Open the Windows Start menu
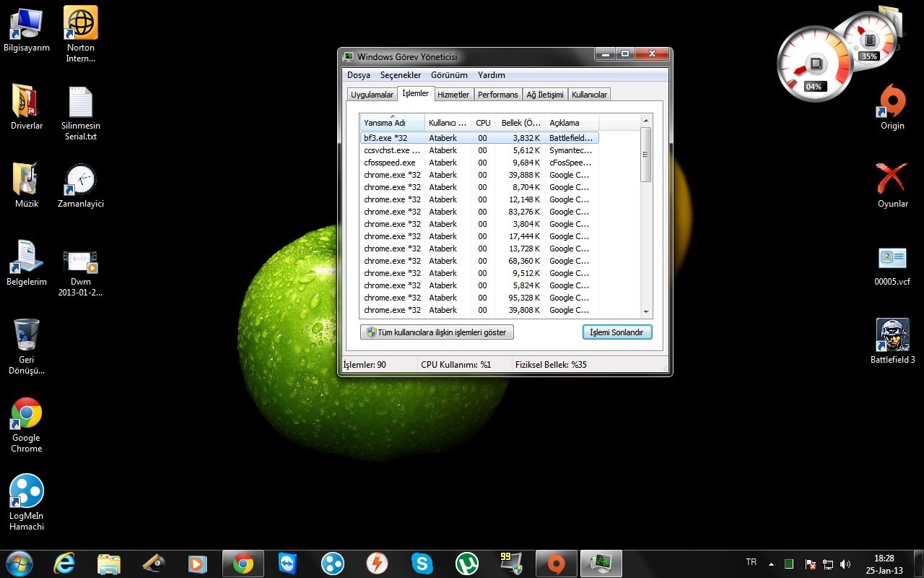Viewport: 924px width, 578px height. (x=19, y=564)
